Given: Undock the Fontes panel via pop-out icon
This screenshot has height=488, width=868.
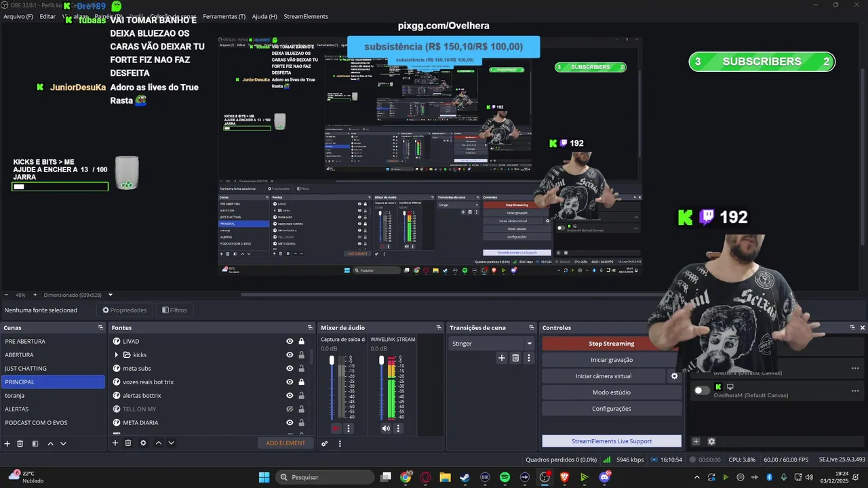Looking at the screenshot, I should point(310,327).
